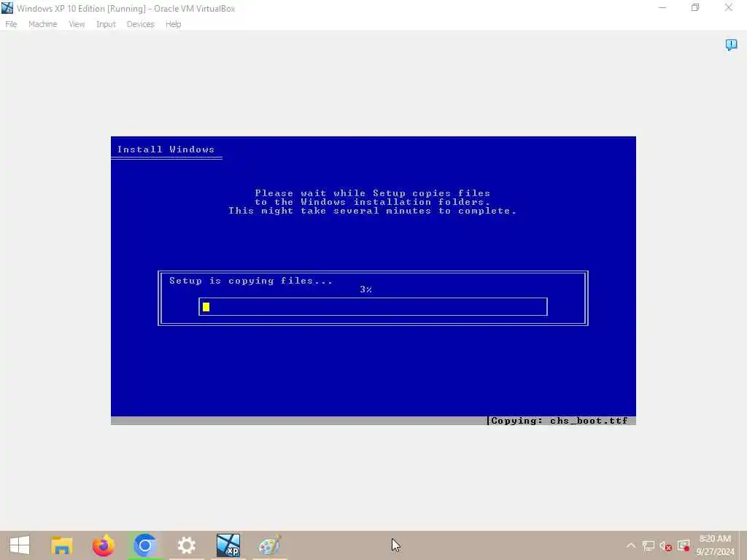The image size is (747, 560).
Task: Click the VirtualBox notification center icon
Action: click(731, 44)
